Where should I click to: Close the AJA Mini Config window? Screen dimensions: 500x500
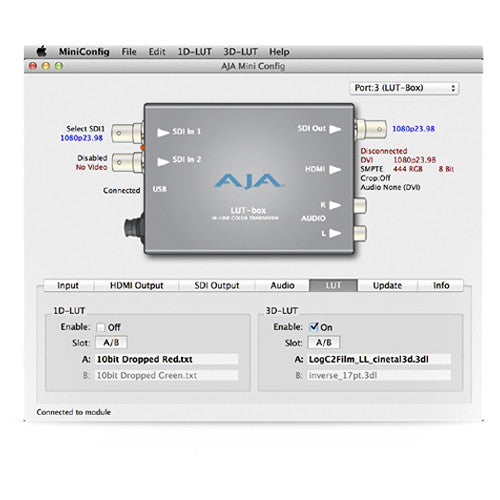pyautogui.click(x=33, y=66)
